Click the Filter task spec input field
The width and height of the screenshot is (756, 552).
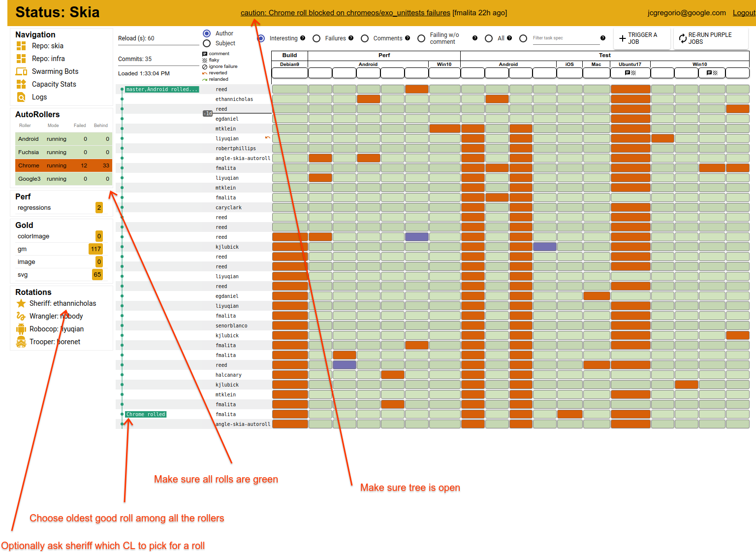565,38
